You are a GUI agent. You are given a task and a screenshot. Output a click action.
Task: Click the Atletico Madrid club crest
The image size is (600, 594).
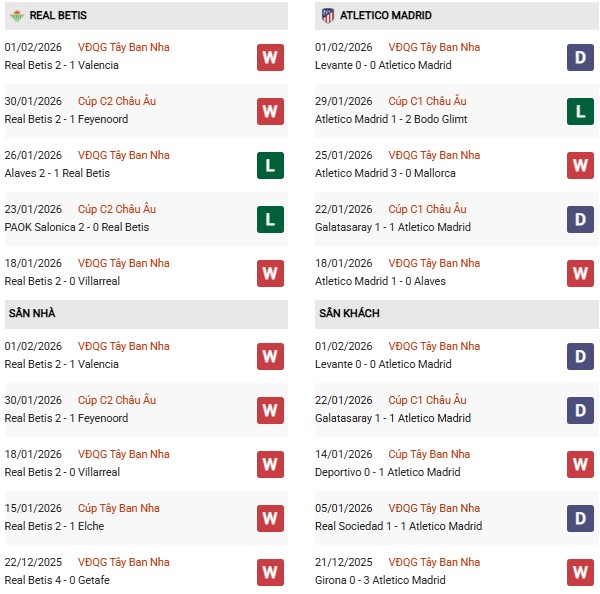327,16
